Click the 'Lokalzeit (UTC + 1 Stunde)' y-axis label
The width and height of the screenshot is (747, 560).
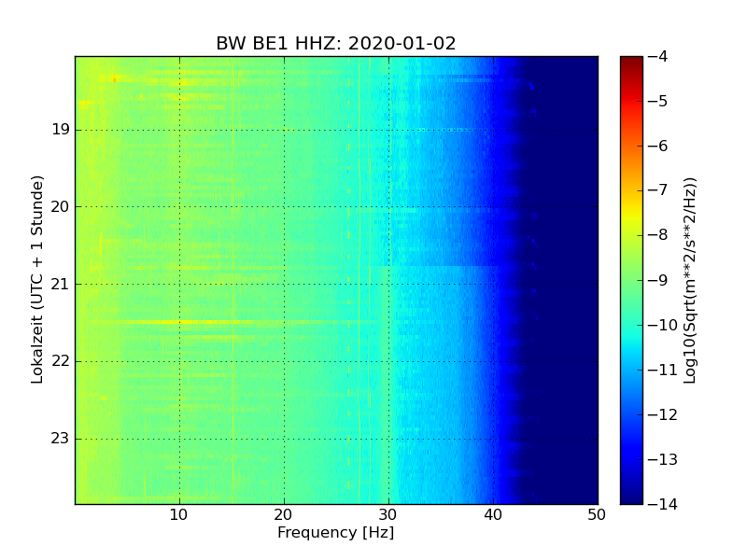coord(37,279)
